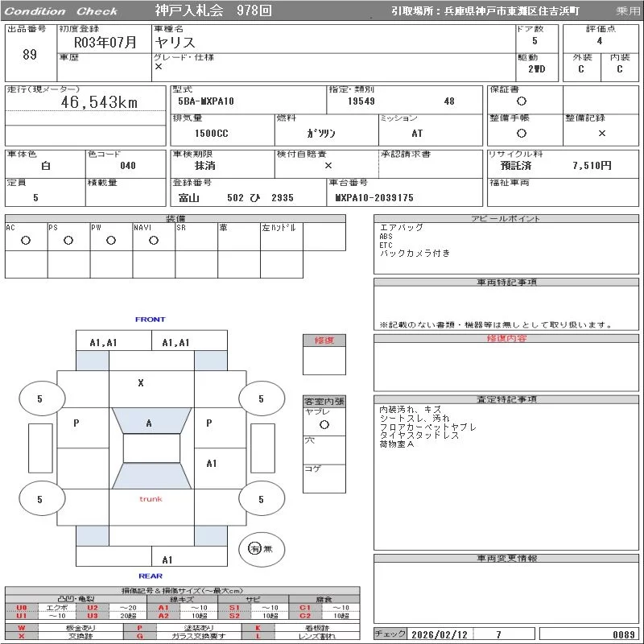Click the アピールポイント section header
The height and width of the screenshot is (644, 644).
[x=506, y=219]
